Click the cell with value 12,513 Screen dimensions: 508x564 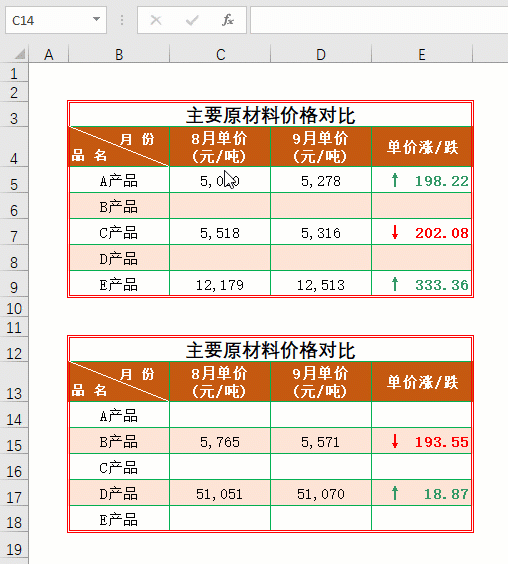(321, 283)
